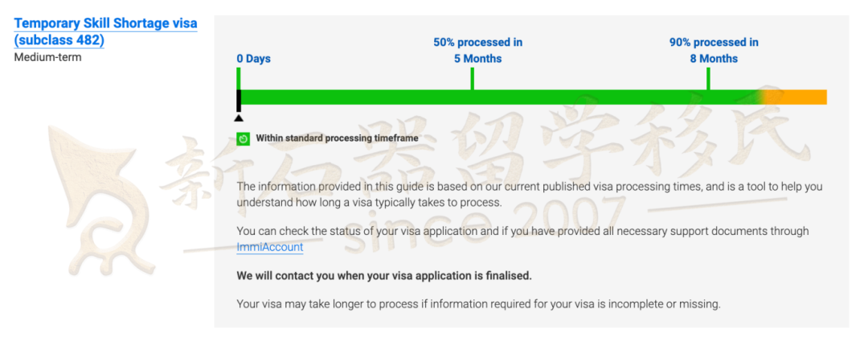Click the 90% processed tick mark
Viewport: 868px width, 342px height.
(708, 79)
